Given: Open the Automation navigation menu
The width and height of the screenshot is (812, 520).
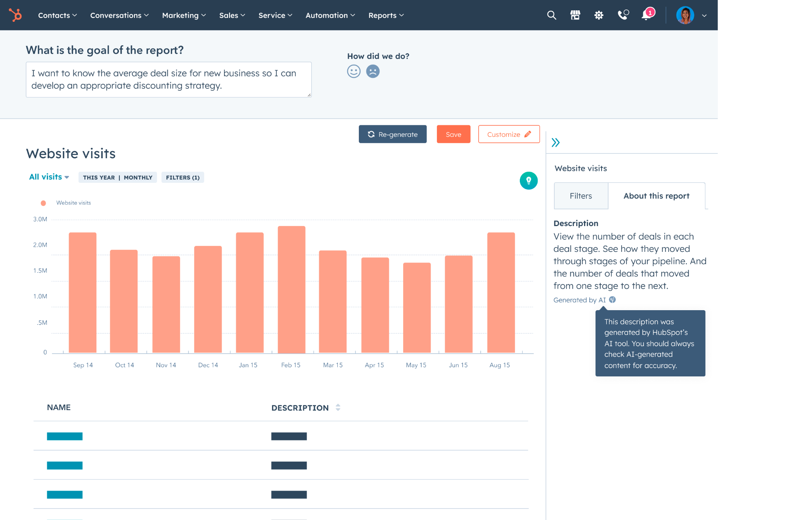Looking at the screenshot, I should (329, 15).
